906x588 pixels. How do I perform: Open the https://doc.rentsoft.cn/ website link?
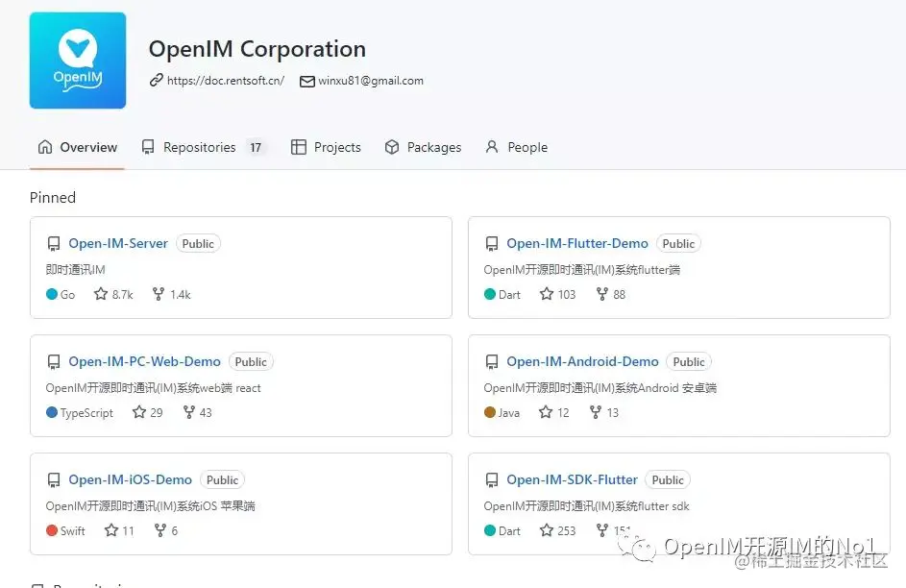click(226, 81)
